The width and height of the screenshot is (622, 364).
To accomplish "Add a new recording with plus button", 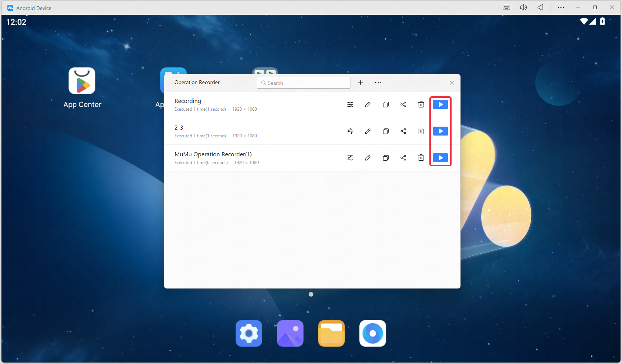I will click(360, 83).
